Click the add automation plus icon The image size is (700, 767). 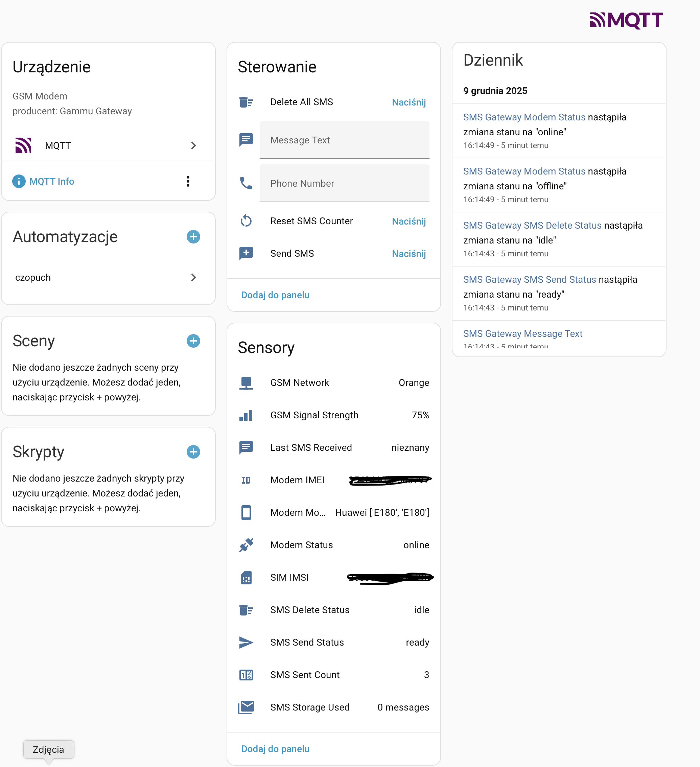(x=193, y=237)
